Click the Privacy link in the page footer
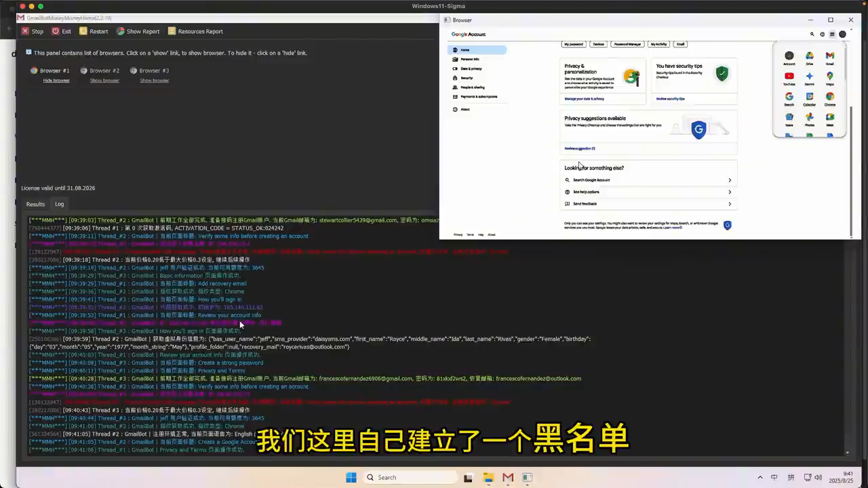 coord(458,235)
